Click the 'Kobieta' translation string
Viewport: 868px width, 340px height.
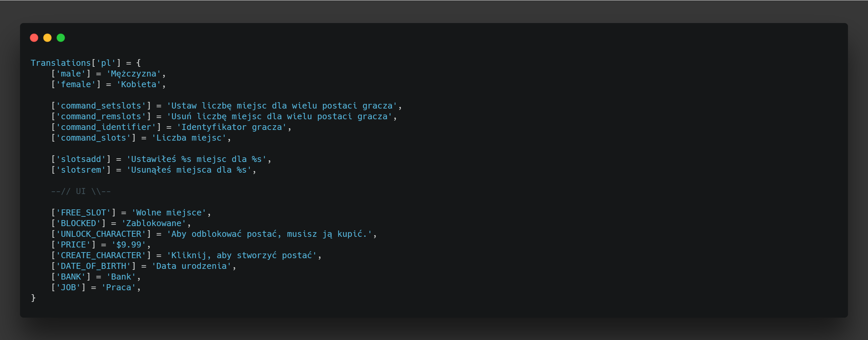(139, 84)
